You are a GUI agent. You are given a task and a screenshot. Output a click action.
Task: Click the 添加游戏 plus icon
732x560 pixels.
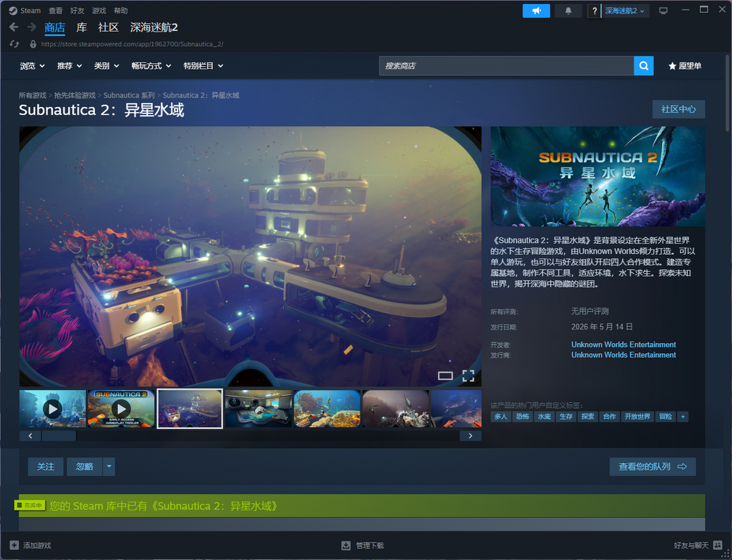point(14,545)
